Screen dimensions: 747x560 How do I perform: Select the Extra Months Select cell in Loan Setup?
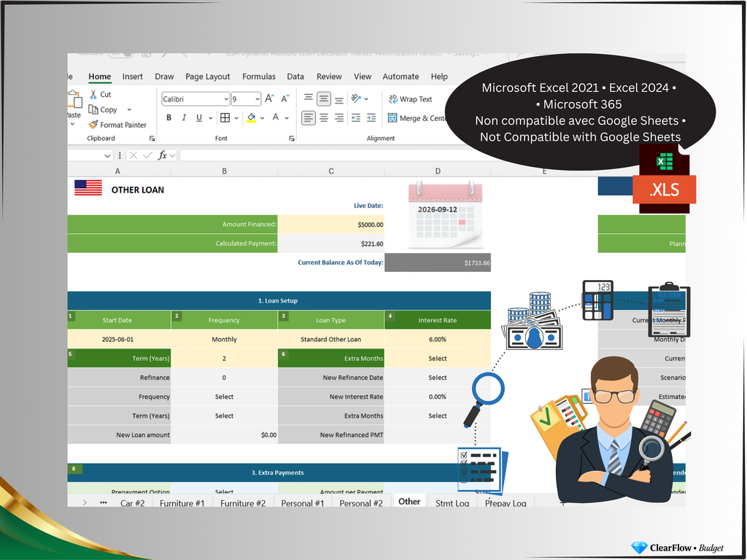tap(438, 358)
